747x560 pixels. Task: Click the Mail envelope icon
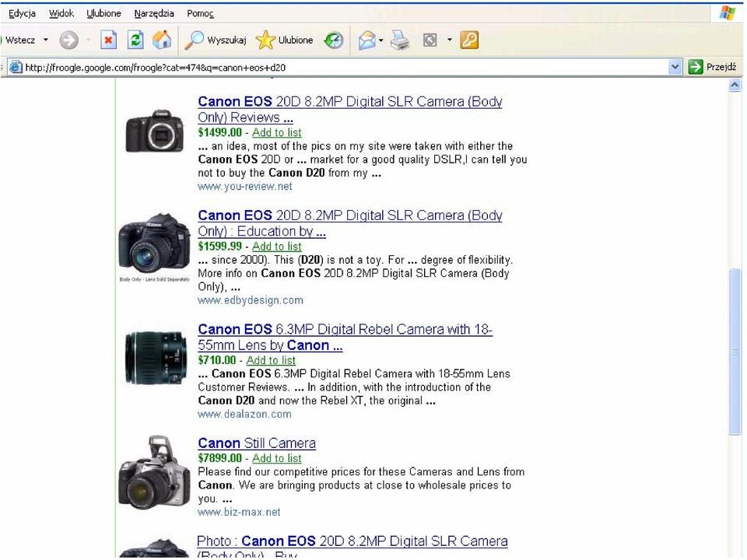point(366,40)
